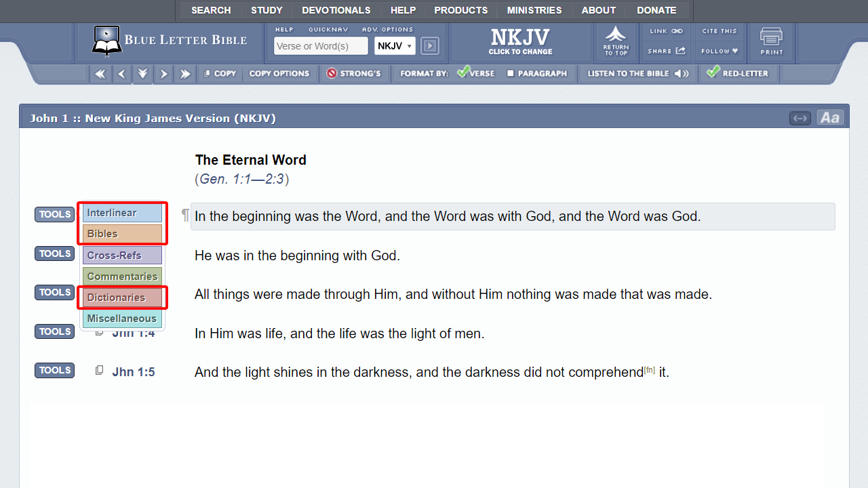868x488 pixels.
Task: Click Tools beside "In Him was life"
Action: point(55,332)
